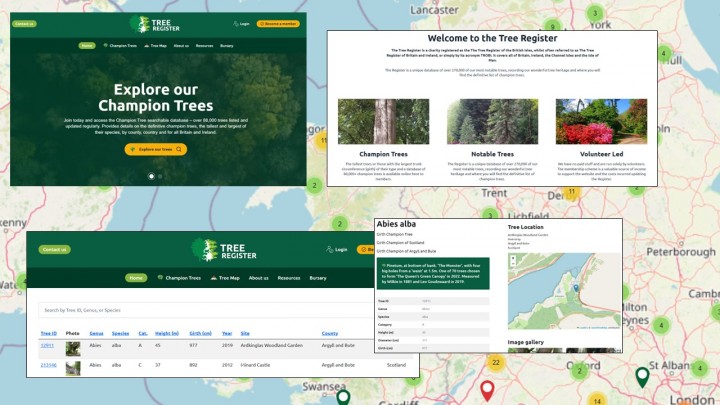Open Champion Trees in hero panel navigation
Screen dimensions: 720x405
coord(120,45)
